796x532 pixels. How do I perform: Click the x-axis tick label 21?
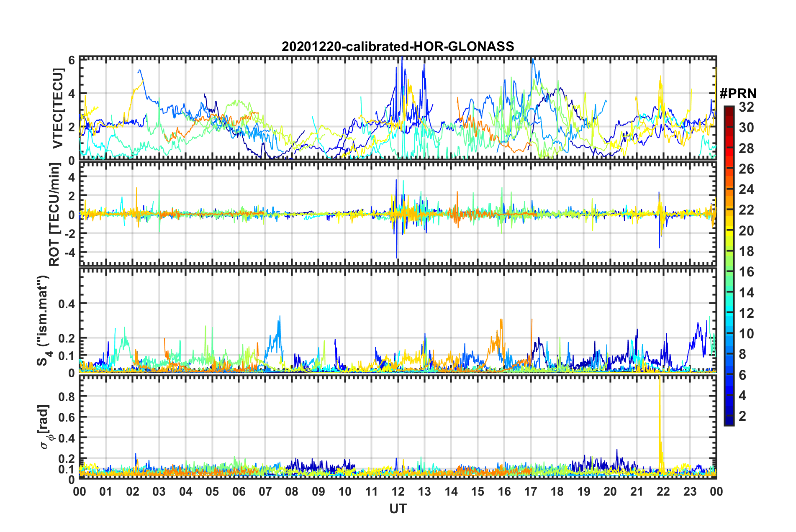(x=637, y=492)
